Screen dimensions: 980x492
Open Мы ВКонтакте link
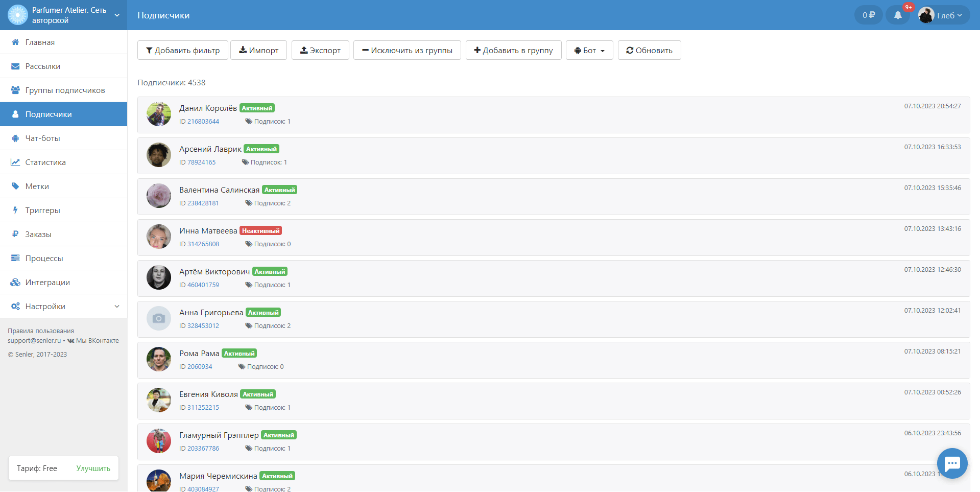pyautogui.click(x=93, y=340)
